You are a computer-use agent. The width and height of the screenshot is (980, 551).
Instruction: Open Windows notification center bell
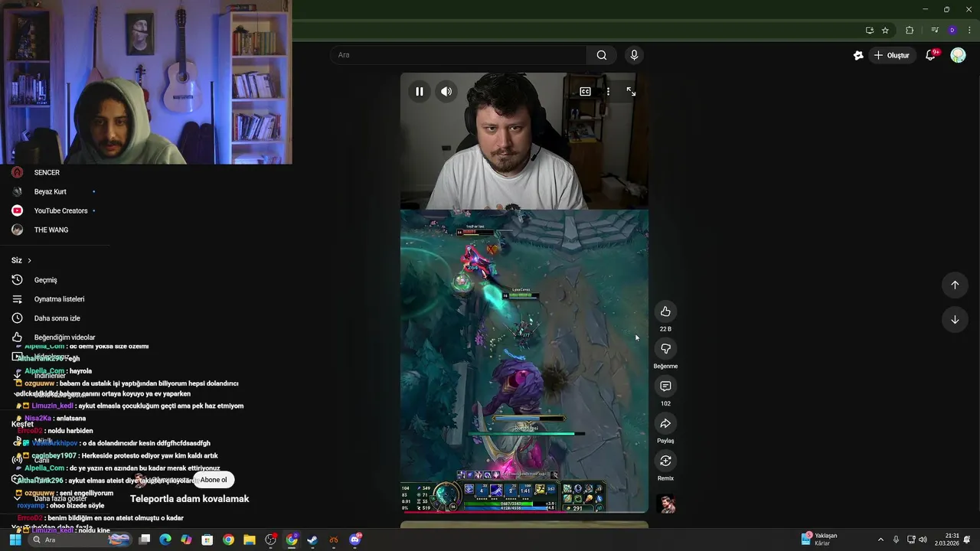(968, 540)
